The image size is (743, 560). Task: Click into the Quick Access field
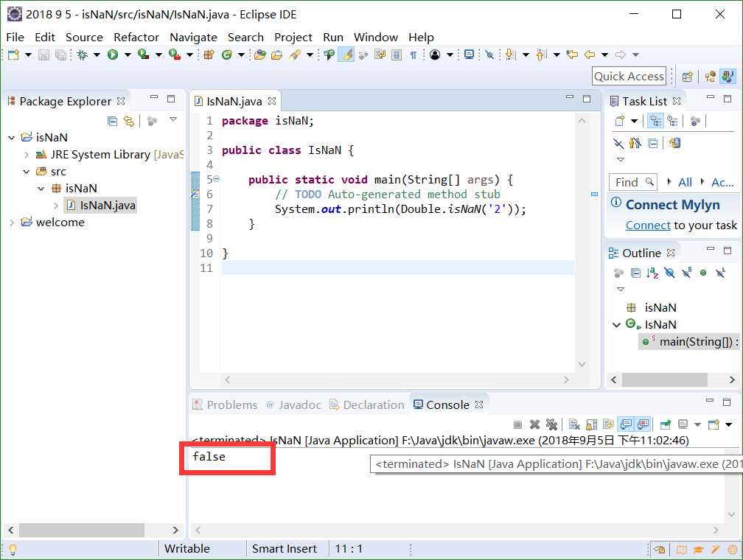pos(629,77)
